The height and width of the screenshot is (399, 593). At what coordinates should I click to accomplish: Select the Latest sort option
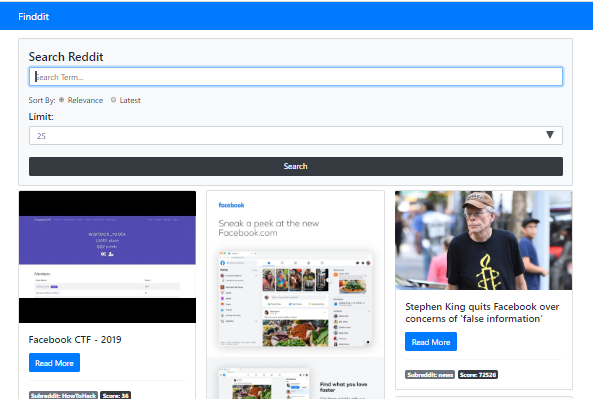click(113, 100)
